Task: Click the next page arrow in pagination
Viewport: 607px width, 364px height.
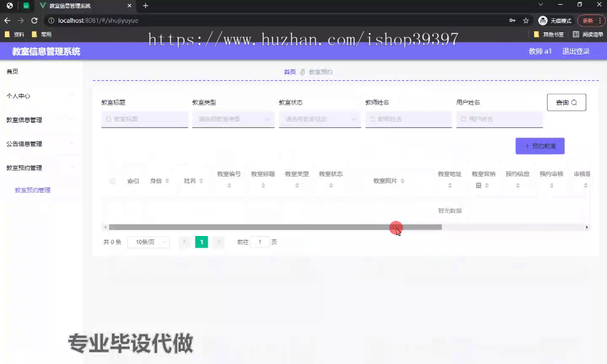Action: (x=219, y=242)
